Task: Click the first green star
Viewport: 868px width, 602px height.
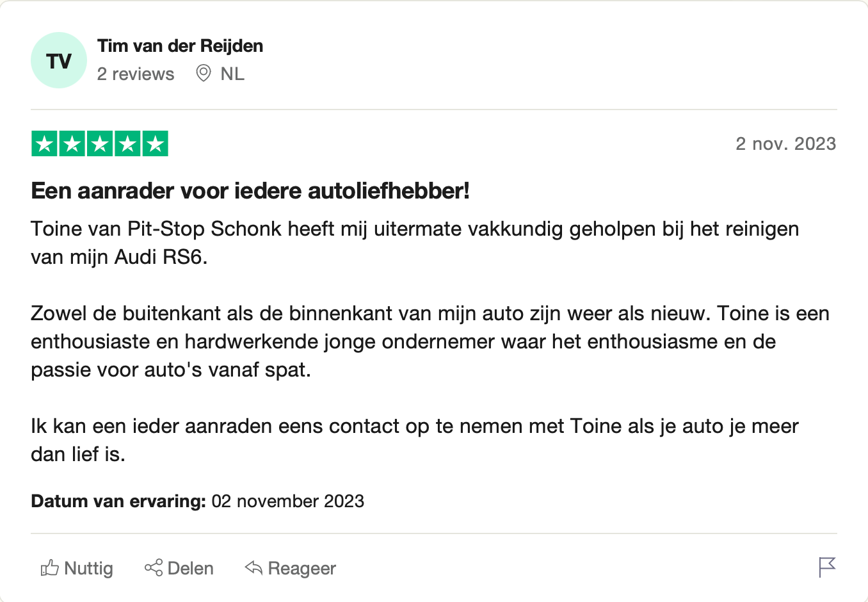Action: coord(44,143)
